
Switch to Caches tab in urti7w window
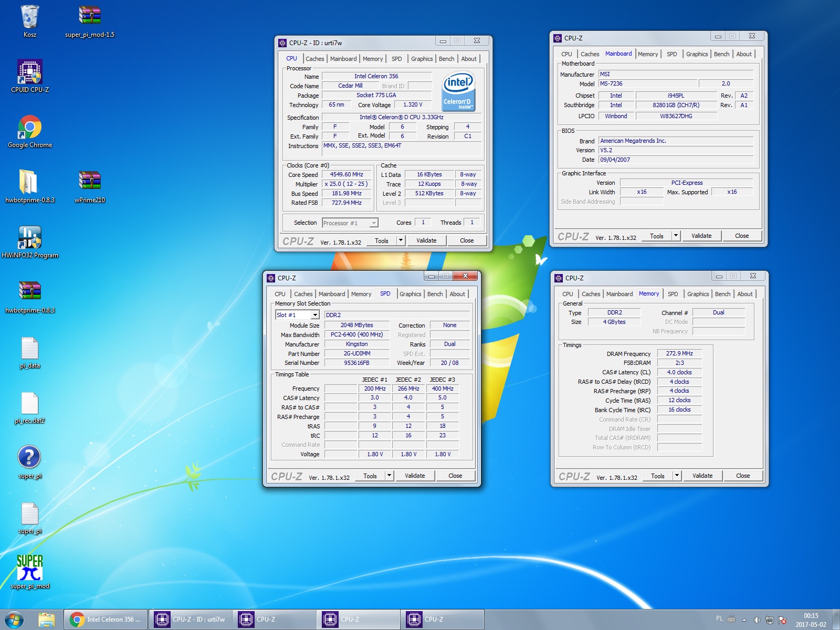(x=315, y=59)
